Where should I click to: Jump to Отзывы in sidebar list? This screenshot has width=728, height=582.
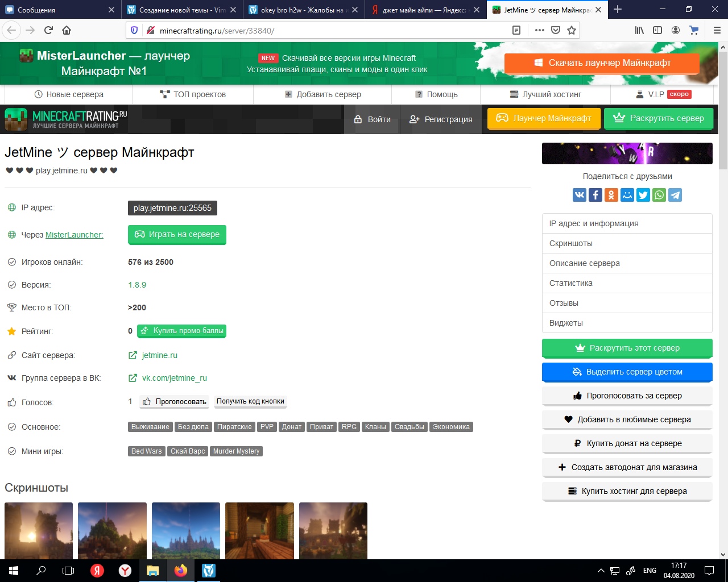pyautogui.click(x=627, y=303)
